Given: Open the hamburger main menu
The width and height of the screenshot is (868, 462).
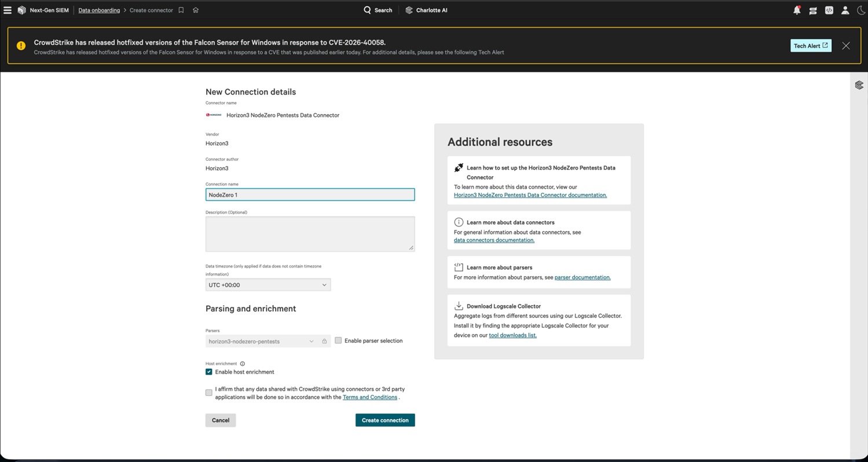Looking at the screenshot, I should [8, 10].
